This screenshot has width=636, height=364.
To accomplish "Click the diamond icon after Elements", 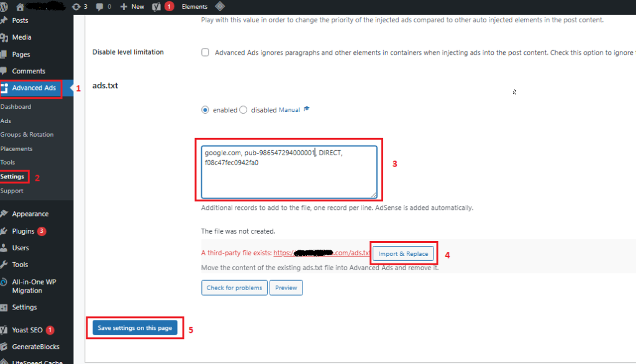I will click(220, 6).
